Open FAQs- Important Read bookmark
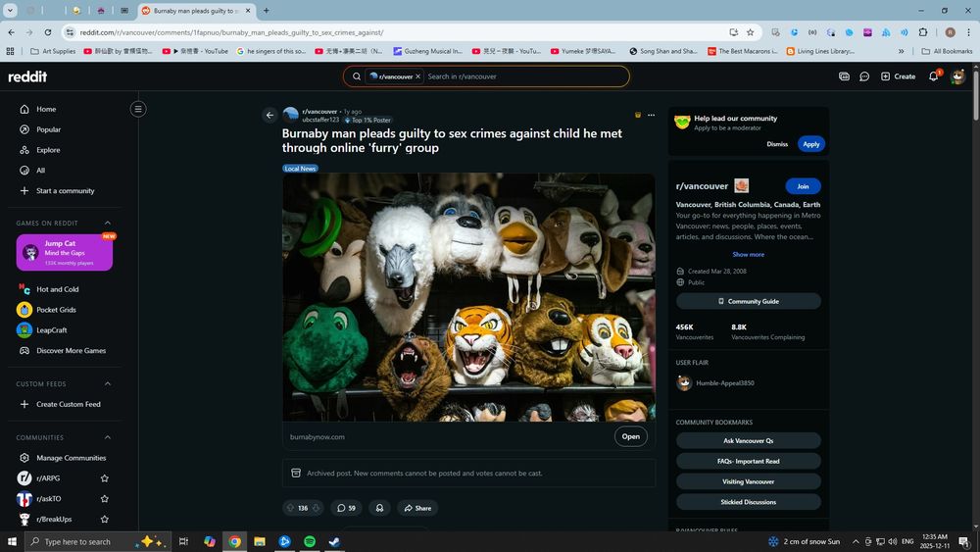Screen dimensions: 980x552 (748, 462)
